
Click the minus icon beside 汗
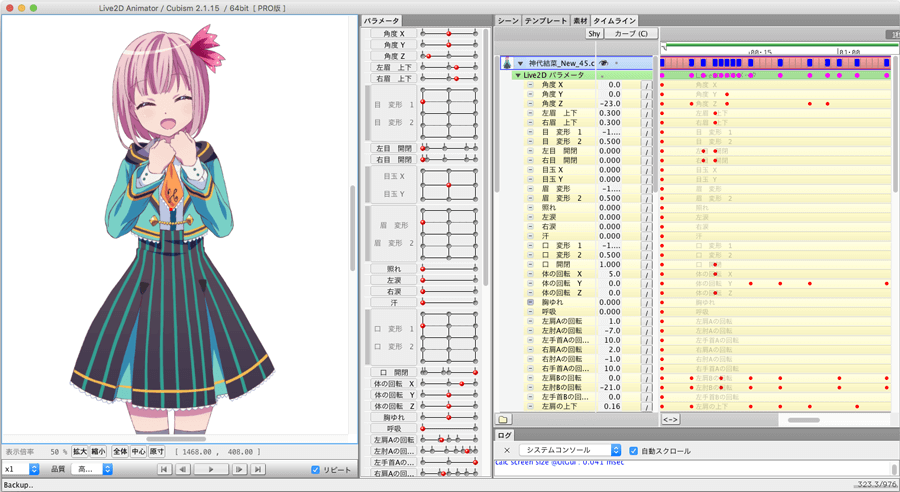530,236
